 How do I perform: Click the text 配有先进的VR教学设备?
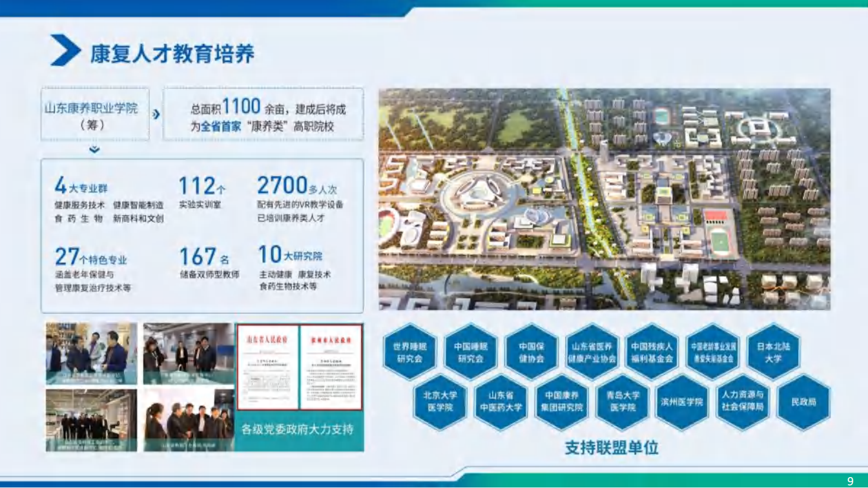coord(300,205)
